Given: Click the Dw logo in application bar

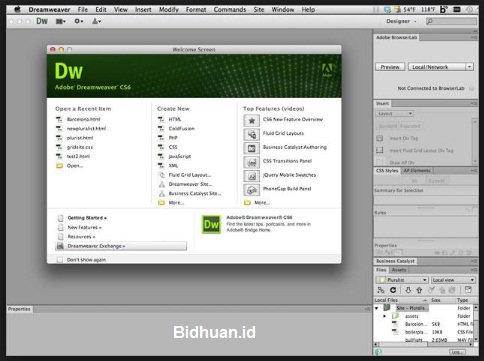Looking at the screenshot, I should (42, 21).
